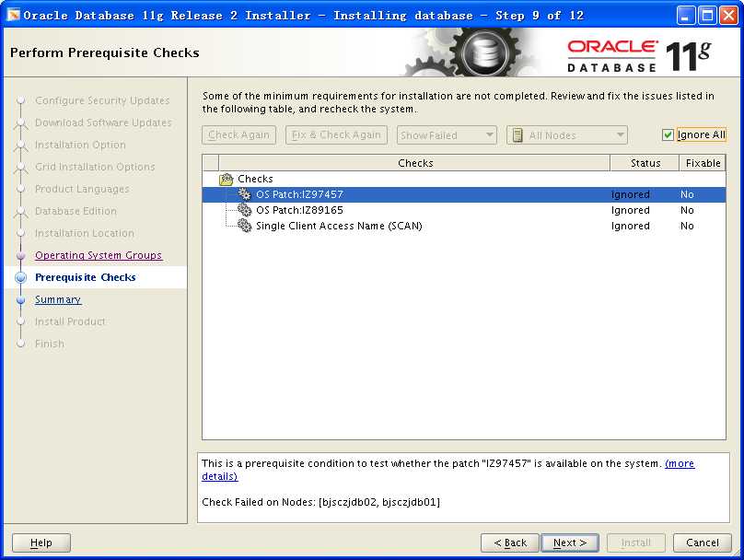Select the OS Patch:IZ97457 row
The image size is (744, 560).
(x=464, y=194)
